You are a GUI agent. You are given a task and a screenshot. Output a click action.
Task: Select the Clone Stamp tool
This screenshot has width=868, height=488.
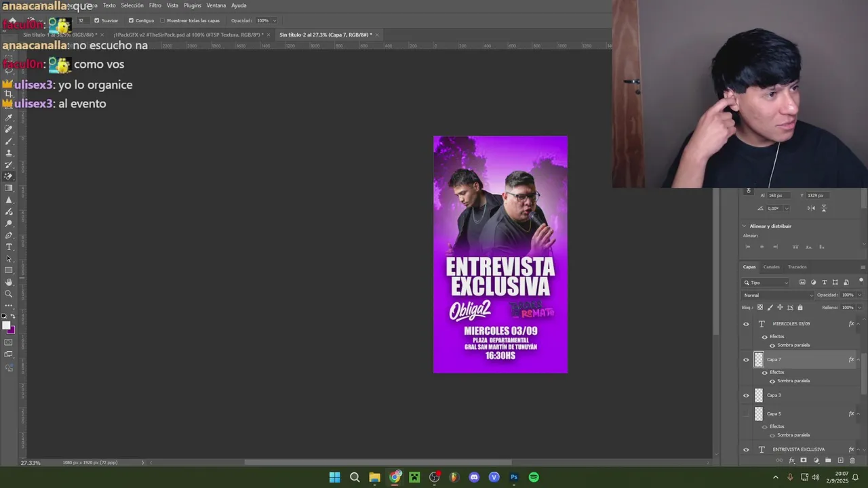coord(9,153)
